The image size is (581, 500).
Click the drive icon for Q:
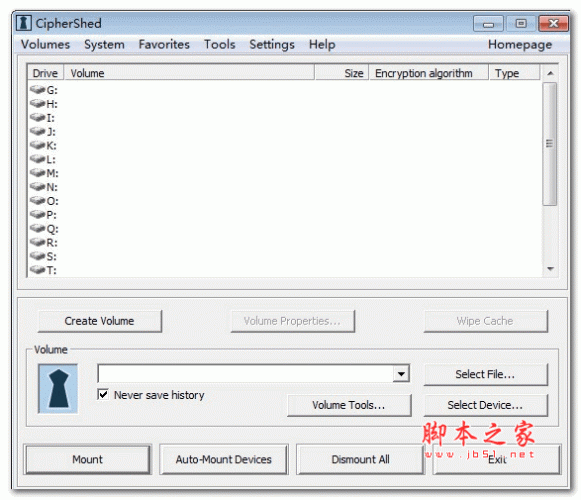(37, 228)
